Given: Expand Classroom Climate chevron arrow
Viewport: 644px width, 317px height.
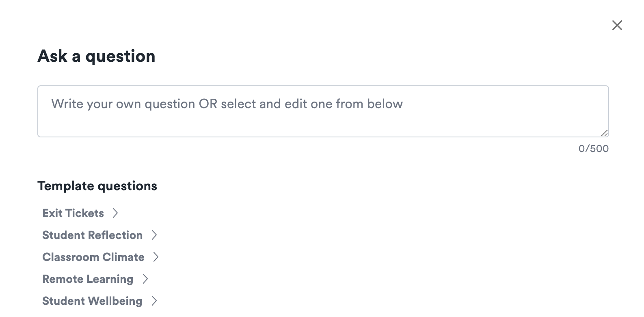Looking at the screenshot, I should (156, 257).
